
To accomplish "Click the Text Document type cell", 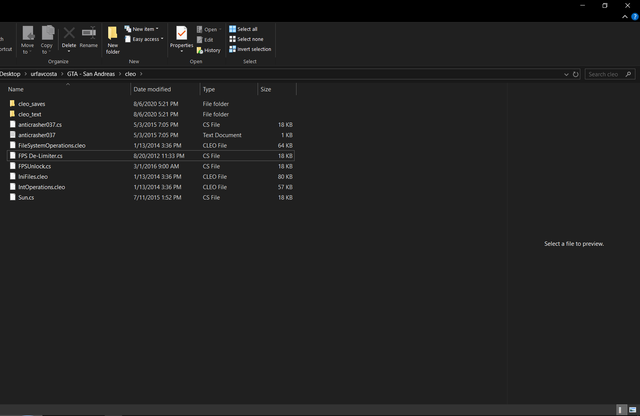I will click(x=222, y=135).
